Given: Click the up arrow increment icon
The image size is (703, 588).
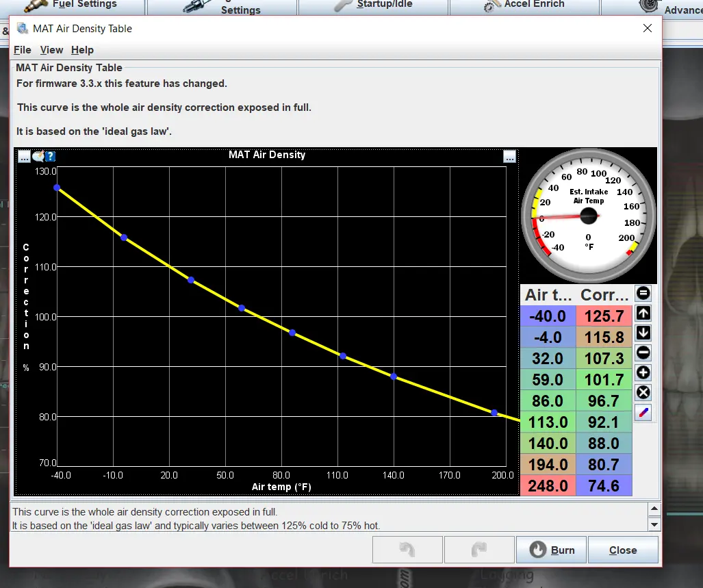Looking at the screenshot, I should tap(643, 314).
